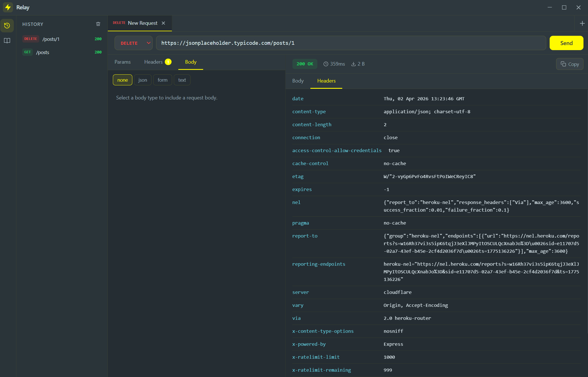Open the Collections book icon in sidebar
Viewport: 588px width, 377px height.
point(7,41)
